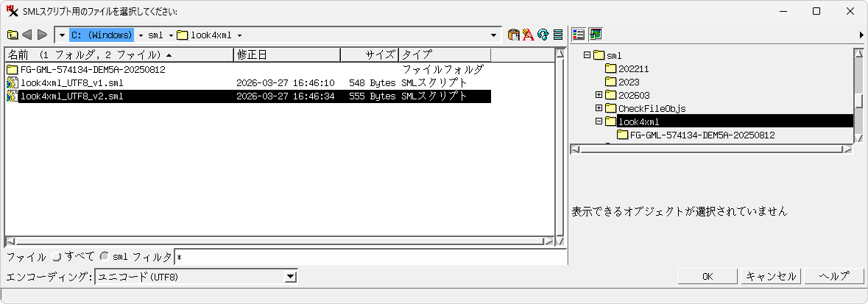The width and height of the screenshot is (868, 304).
Task: Click the フィルタ text input field
Action: 368,257
